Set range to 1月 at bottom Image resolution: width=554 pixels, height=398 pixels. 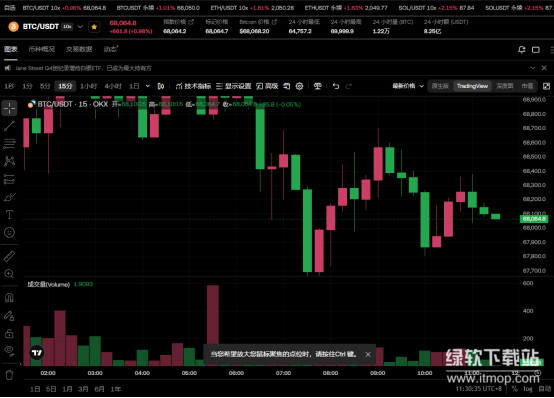point(67,389)
